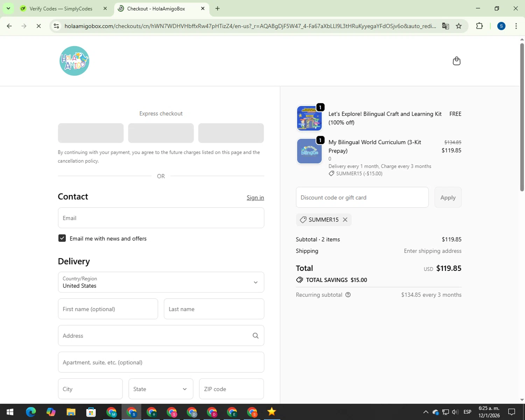The height and width of the screenshot is (420, 525).
Task: View site information icon in address bar
Action: coord(56,26)
